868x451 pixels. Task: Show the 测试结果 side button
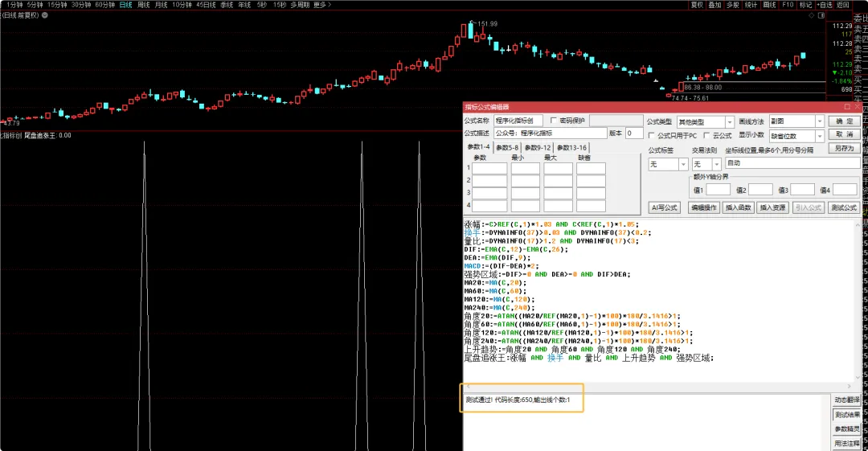click(x=847, y=415)
